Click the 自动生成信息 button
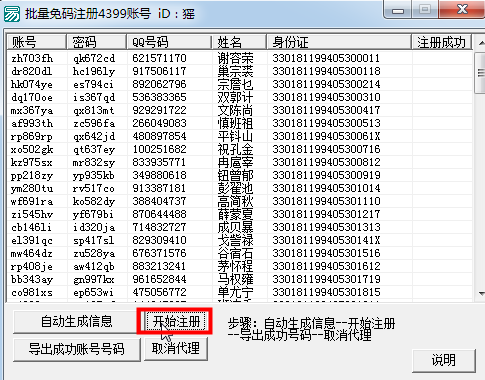 click(77, 322)
